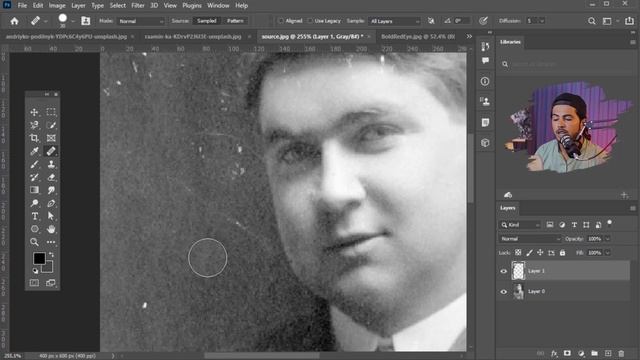Select the Brush tool
The image size is (640, 360).
tap(34, 164)
